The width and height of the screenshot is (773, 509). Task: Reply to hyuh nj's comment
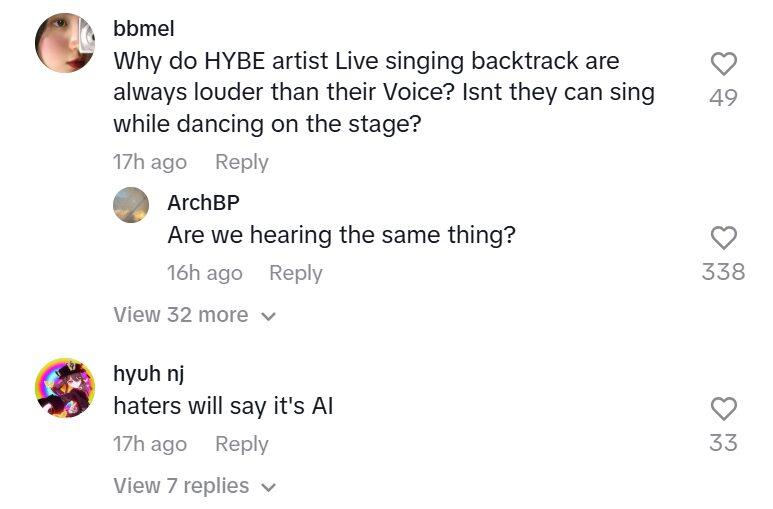click(x=242, y=444)
